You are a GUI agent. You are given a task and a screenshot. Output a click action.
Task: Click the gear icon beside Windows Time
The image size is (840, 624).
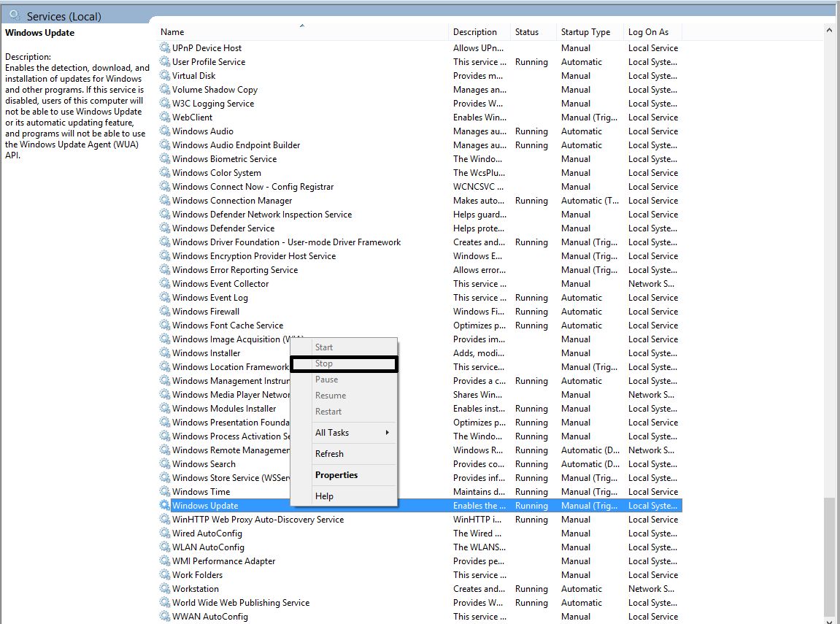click(164, 492)
